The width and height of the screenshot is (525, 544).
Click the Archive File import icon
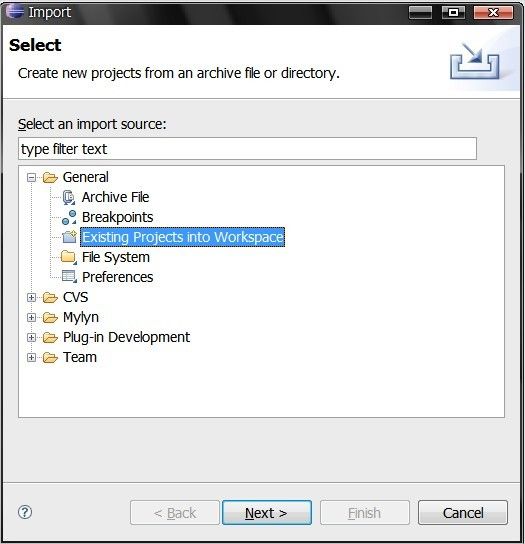coord(69,197)
